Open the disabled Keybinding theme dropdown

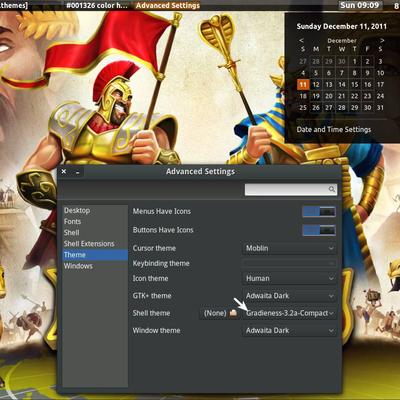[289, 263]
